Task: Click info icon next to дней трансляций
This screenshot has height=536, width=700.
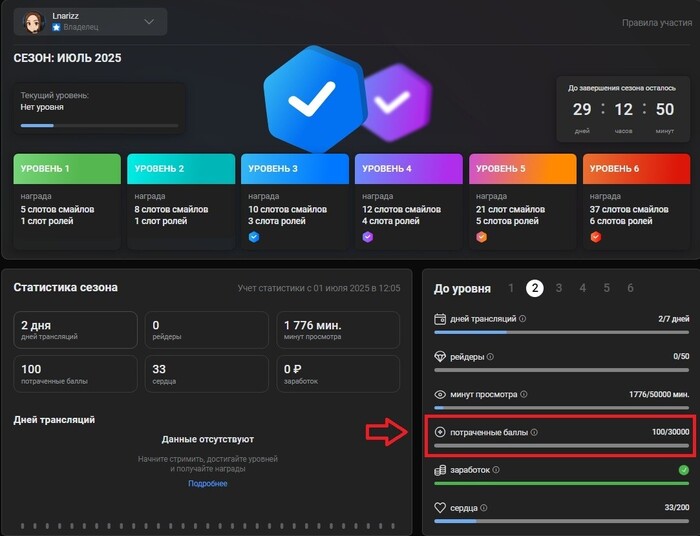Action: pos(523,319)
